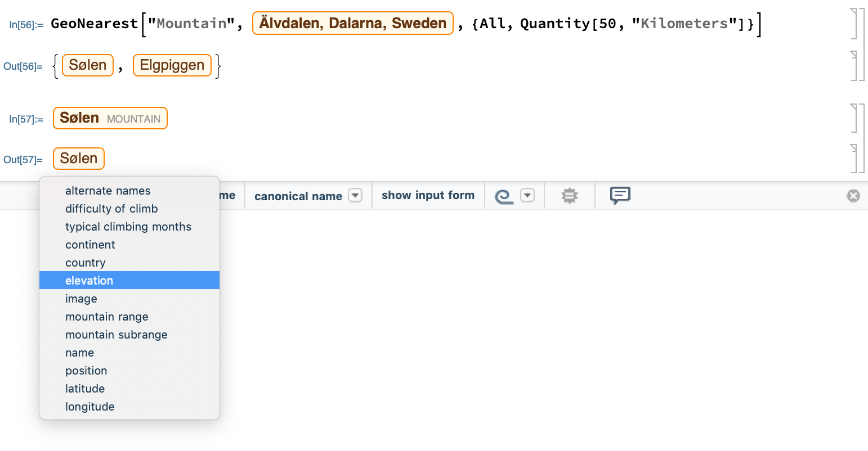The height and width of the screenshot is (451, 868).
Task: Click "Kilometers" unit string in Quantity
Action: click(x=684, y=24)
